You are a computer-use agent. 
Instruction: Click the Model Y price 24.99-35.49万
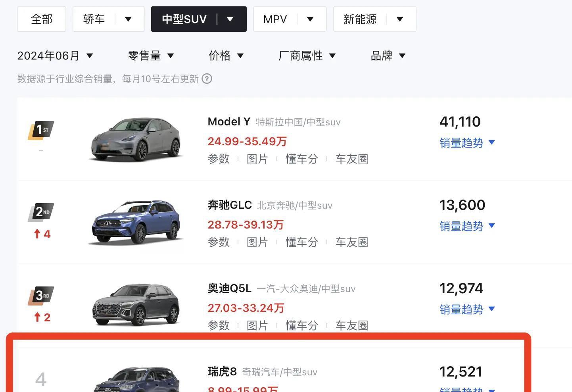pyautogui.click(x=247, y=141)
